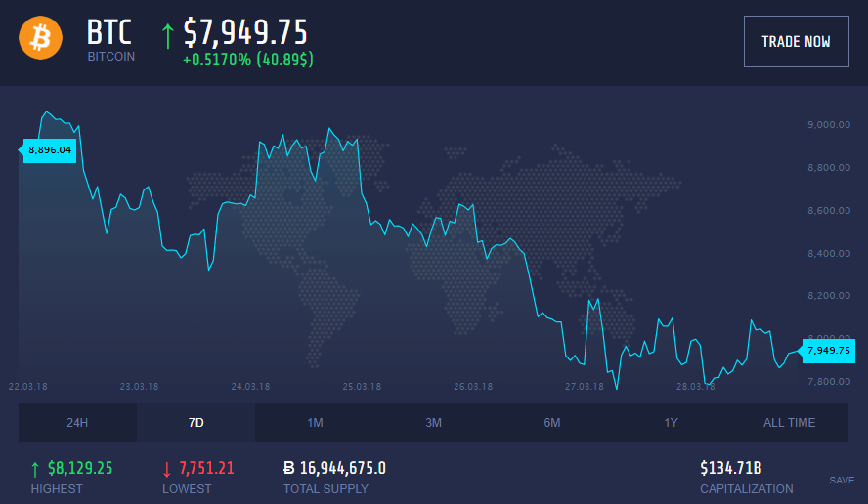This screenshot has width=868, height=504.
Task: Click the HIGHEST label
Action: 57,489
